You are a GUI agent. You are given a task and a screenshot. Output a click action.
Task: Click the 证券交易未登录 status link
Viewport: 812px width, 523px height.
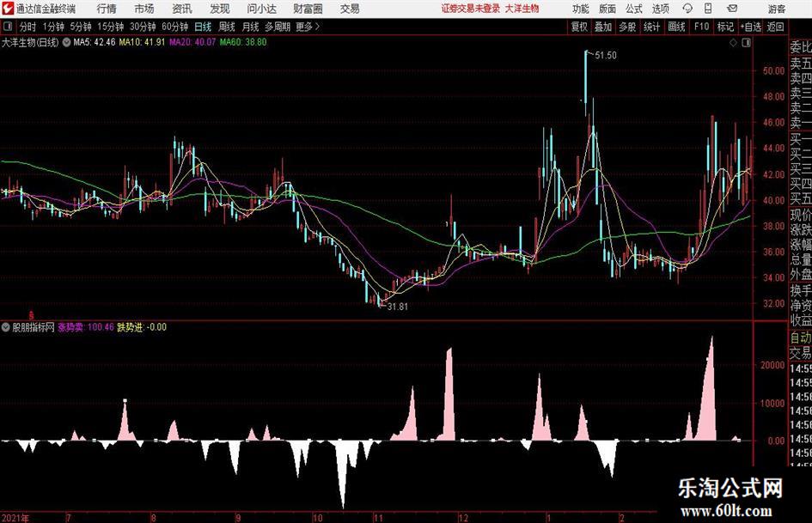click(x=471, y=9)
